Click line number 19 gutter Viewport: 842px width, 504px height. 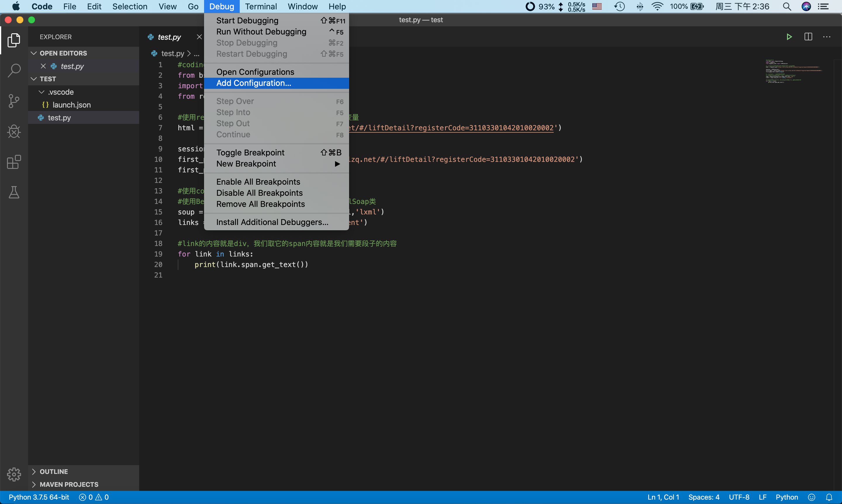pos(158,254)
